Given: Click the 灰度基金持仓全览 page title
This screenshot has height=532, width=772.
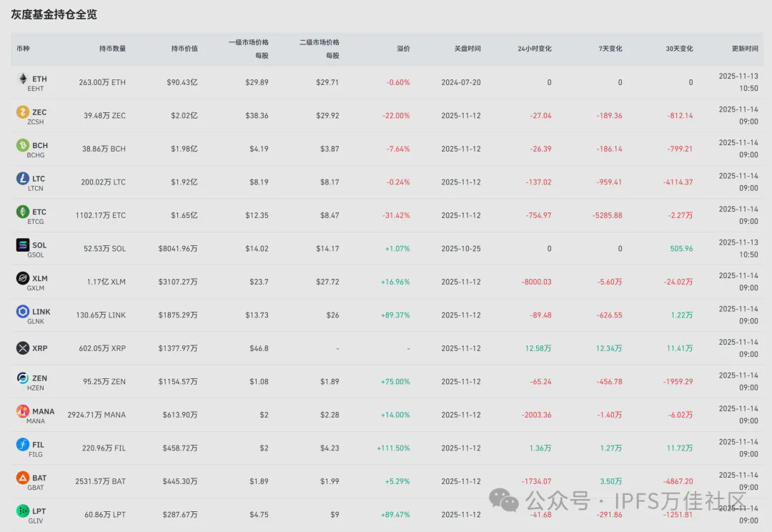Looking at the screenshot, I should 54,14.
